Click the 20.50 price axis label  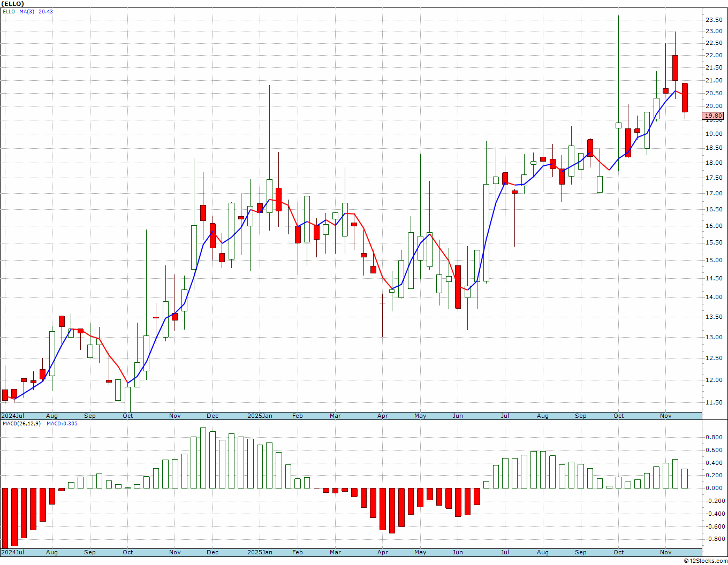tap(714, 93)
